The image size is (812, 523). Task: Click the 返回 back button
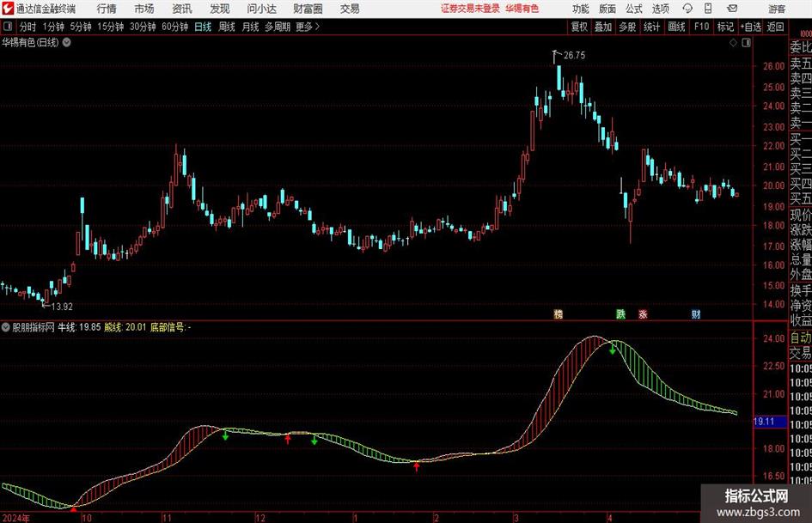click(775, 27)
